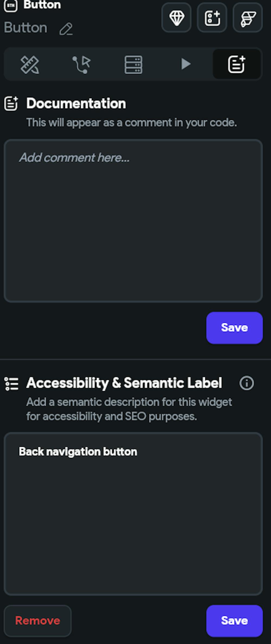Click the Documentation header note icon
Screen dimensions: 271x644
[11, 103]
